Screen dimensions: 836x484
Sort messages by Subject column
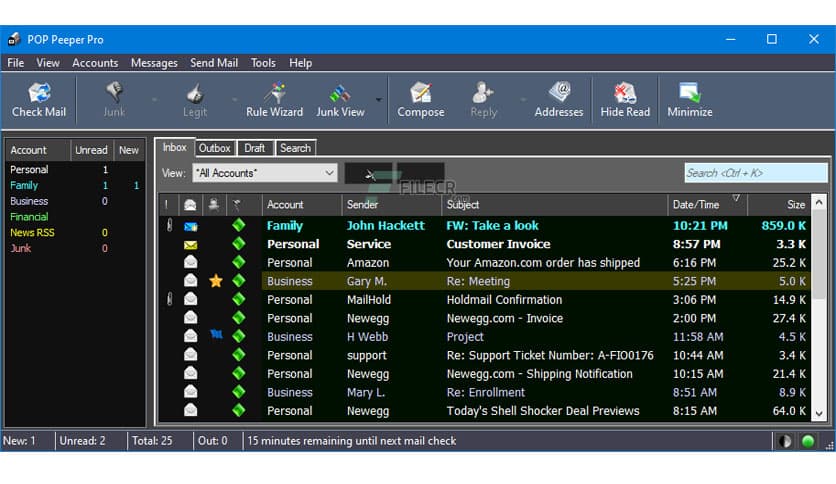[x=554, y=205]
